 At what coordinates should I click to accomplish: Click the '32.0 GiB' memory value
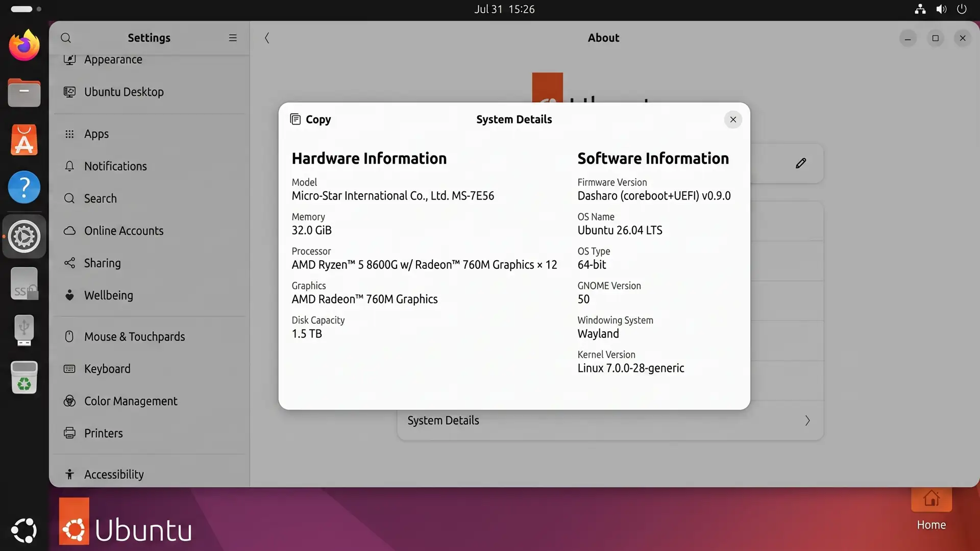pyautogui.click(x=311, y=231)
